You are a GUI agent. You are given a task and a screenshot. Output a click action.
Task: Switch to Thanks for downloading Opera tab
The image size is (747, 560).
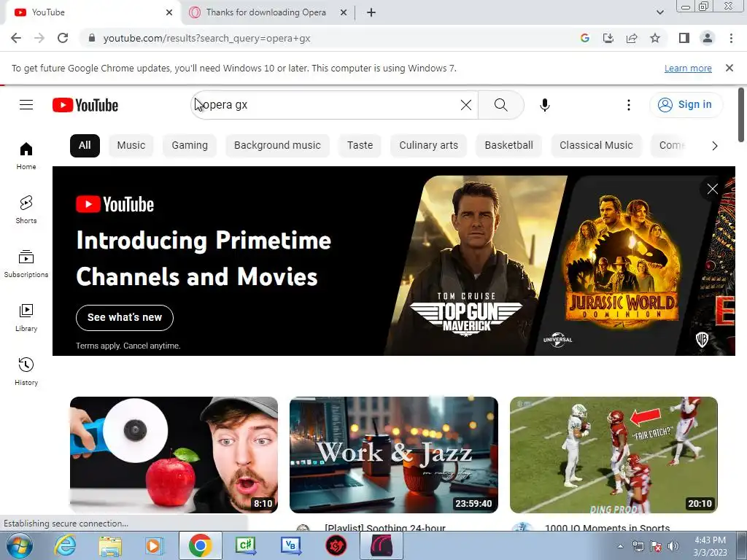pyautogui.click(x=266, y=12)
